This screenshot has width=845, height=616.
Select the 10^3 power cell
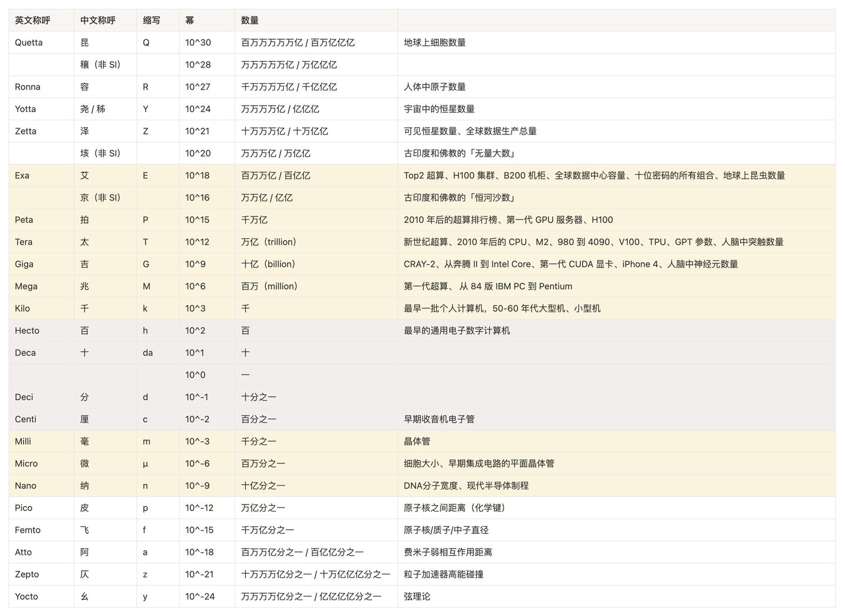pos(207,309)
